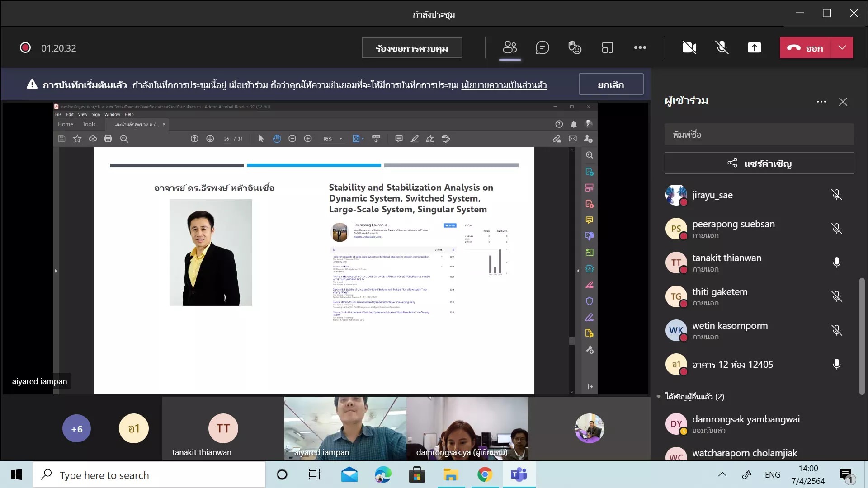868x488 pixels.
Task: Open more options in participants panel
Action: pyautogui.click(x=821, y=102)
